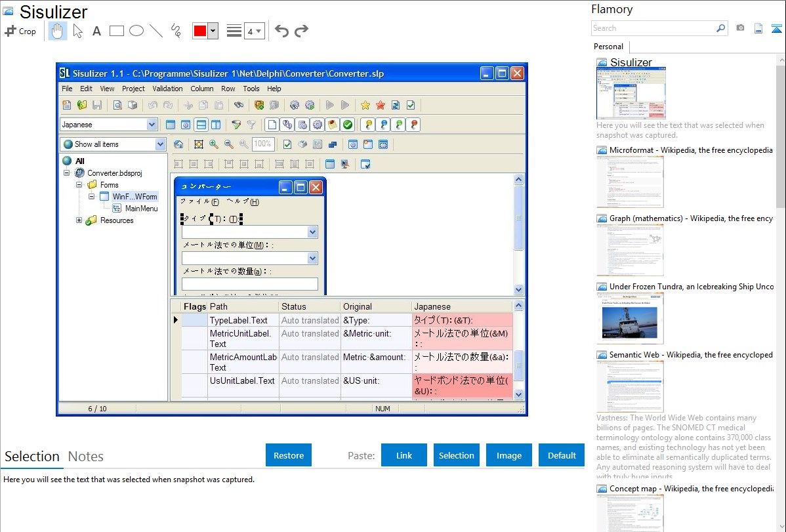Click Sisulizer's Open project folder icon
786x532 pixels.
click(82, 105)
